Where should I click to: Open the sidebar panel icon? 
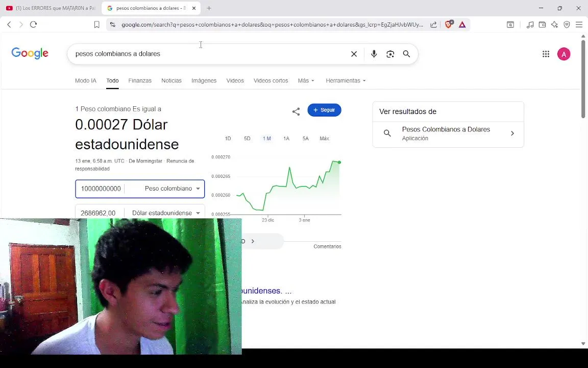pos(510,25)
